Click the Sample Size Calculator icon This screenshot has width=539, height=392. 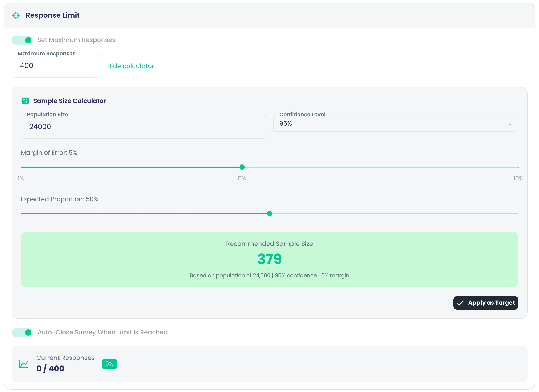pyautogui.click(x=25, y=101)
